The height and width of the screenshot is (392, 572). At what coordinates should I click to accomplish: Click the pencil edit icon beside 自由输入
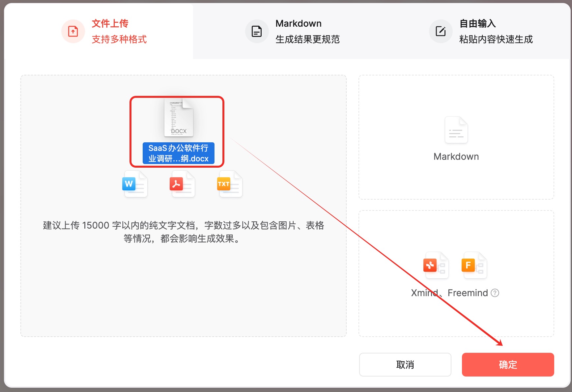441,31
